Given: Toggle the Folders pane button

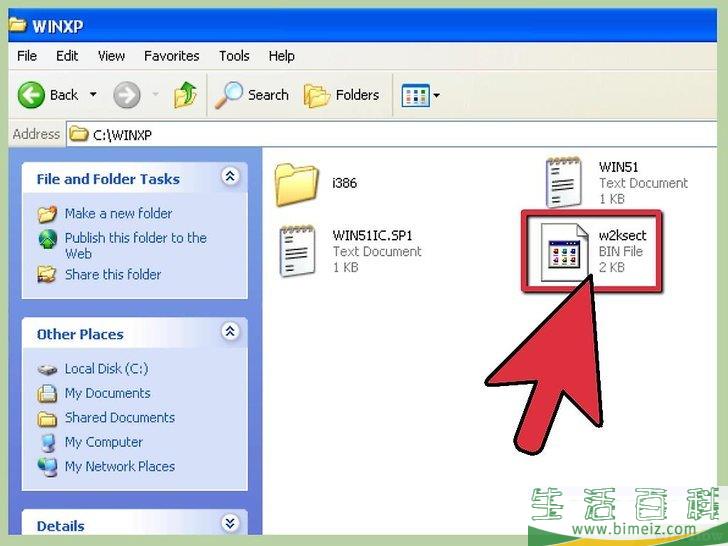Looking at the screenshot, I should tap(341, 95).
